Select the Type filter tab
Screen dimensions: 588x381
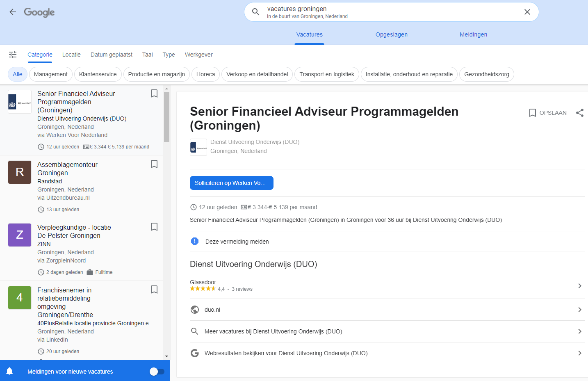click(169, 55)
